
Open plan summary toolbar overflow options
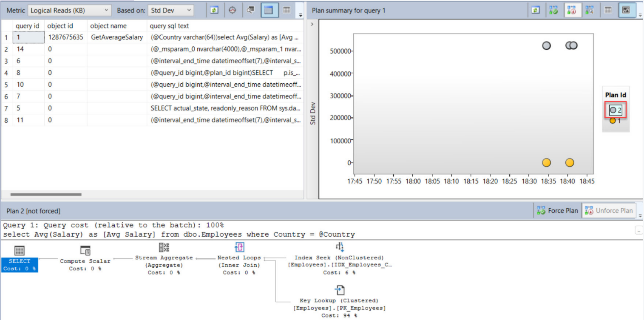[640, 15]
